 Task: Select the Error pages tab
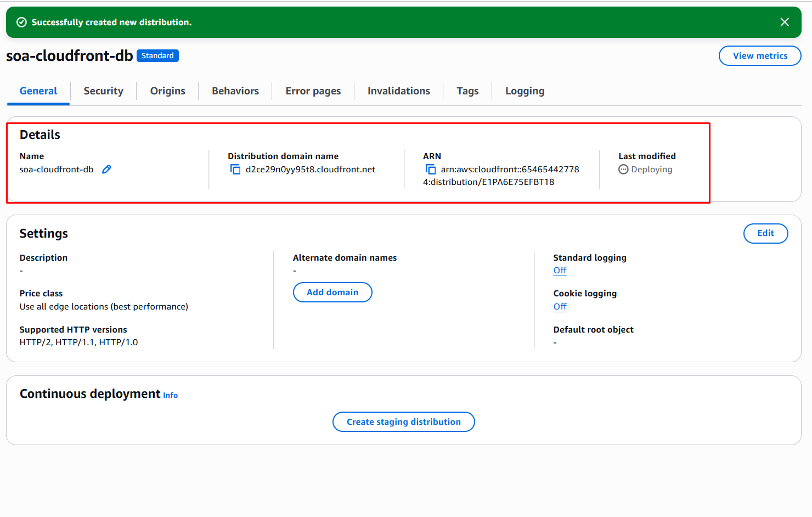[x=313, y=91]
